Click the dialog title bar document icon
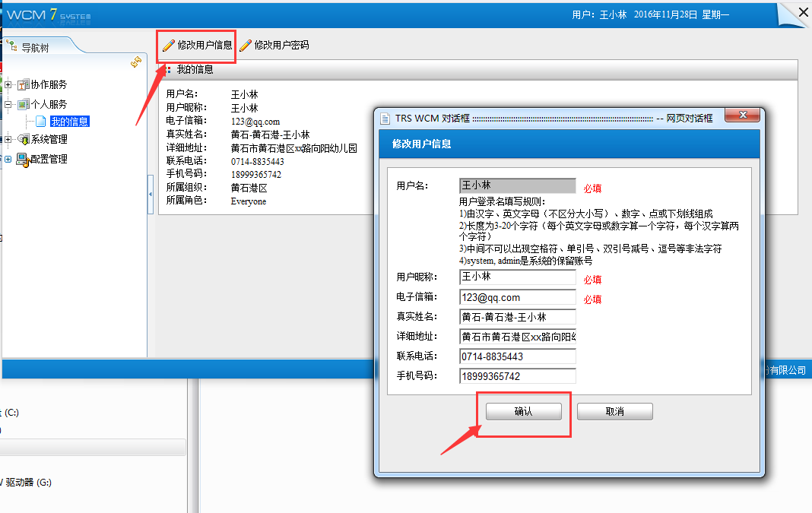812x513 pixels. 384,119
